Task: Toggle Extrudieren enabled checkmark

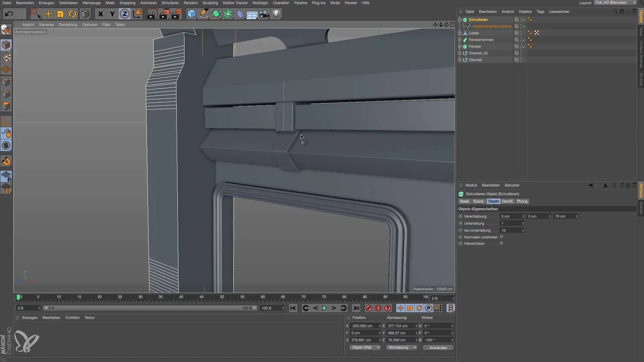Action: 524,19
